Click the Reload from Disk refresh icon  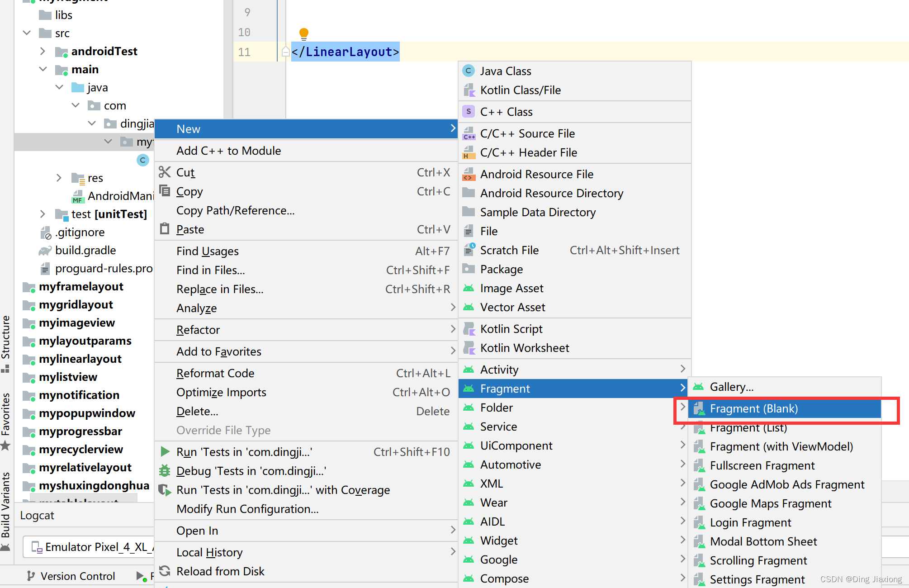point(165,571)
